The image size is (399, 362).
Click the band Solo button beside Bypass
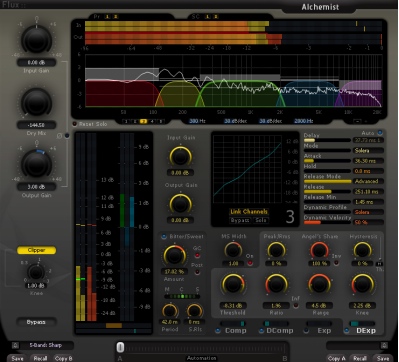point(261,220)
